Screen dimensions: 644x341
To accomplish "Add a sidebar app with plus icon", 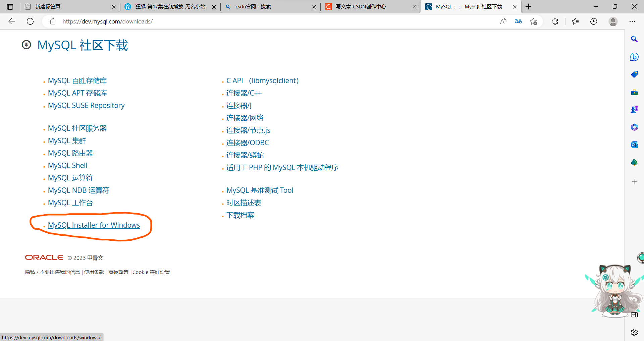I will pyautogui.click(x=634, y=181).
